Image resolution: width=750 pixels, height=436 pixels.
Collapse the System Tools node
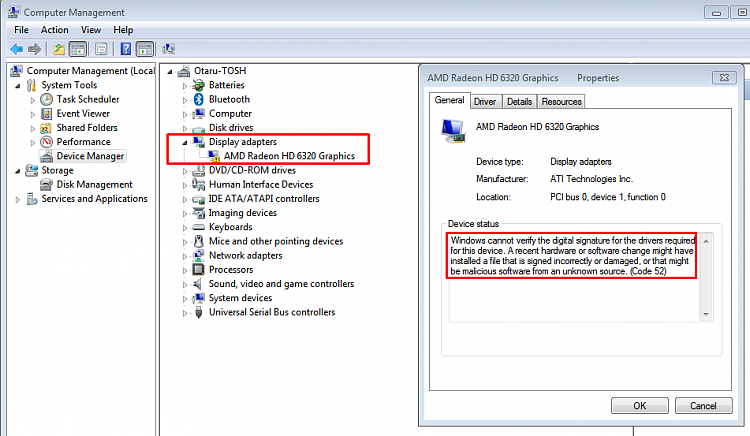18,86
